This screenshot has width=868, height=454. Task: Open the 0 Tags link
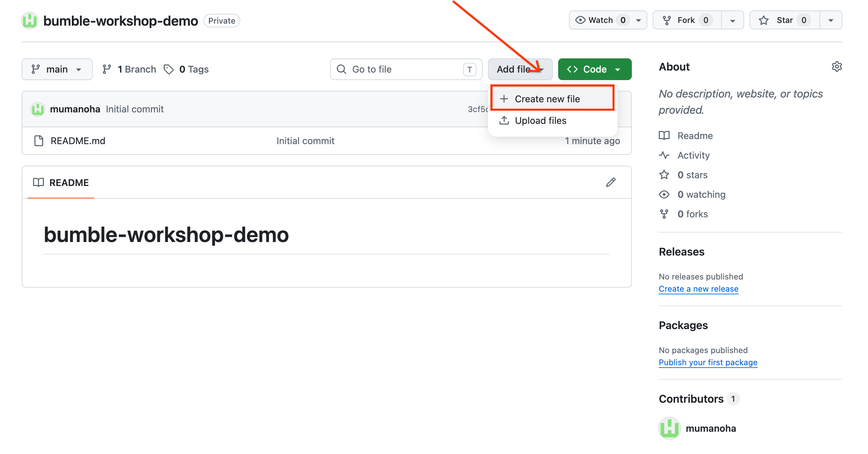(x=186, y=69)
